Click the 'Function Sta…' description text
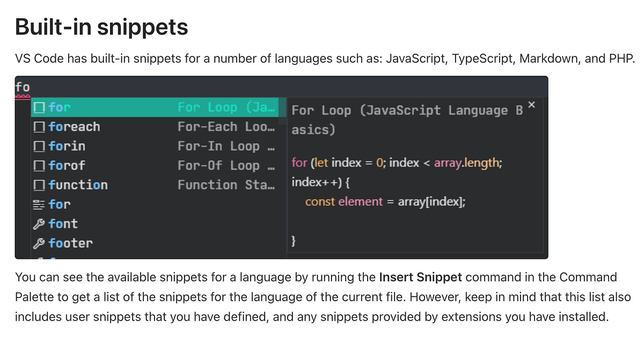The height and width of the screenshot is (342, 644). [226, 185]
